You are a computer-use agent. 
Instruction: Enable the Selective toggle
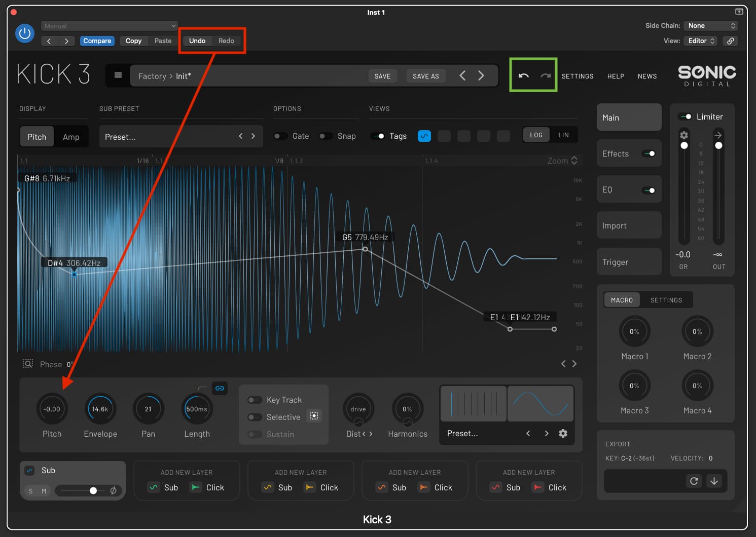pos(255,417)
